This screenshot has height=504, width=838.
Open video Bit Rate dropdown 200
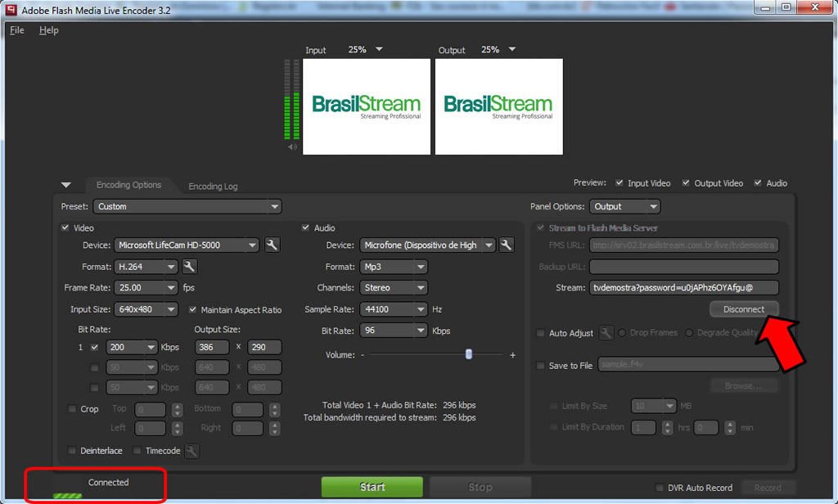[x=132, y=347]
